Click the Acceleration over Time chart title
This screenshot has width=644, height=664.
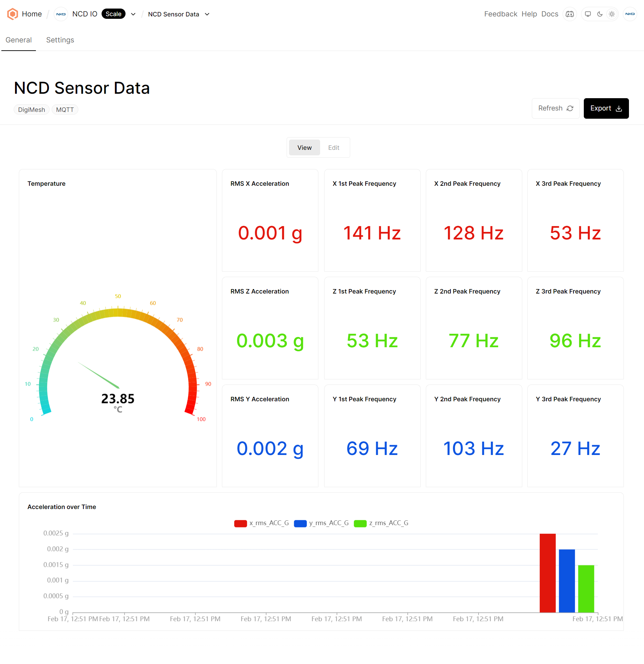[x=62, y=507]
